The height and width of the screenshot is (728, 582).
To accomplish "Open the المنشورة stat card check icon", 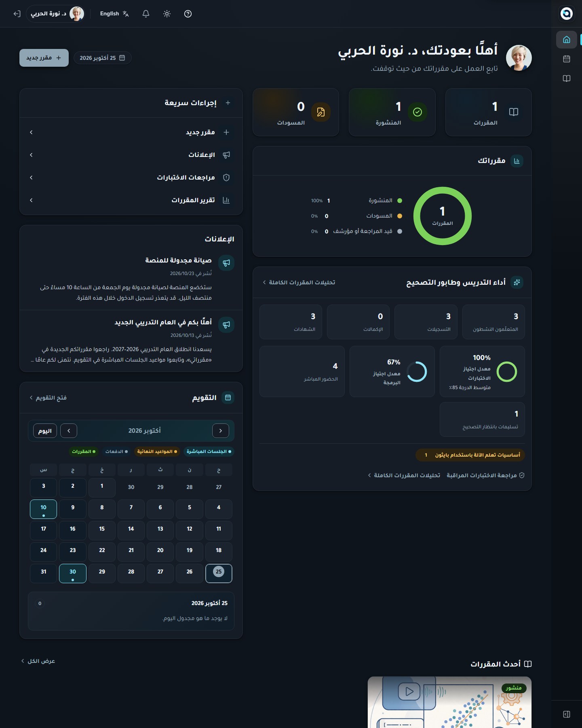I will (x=418, y=112).
